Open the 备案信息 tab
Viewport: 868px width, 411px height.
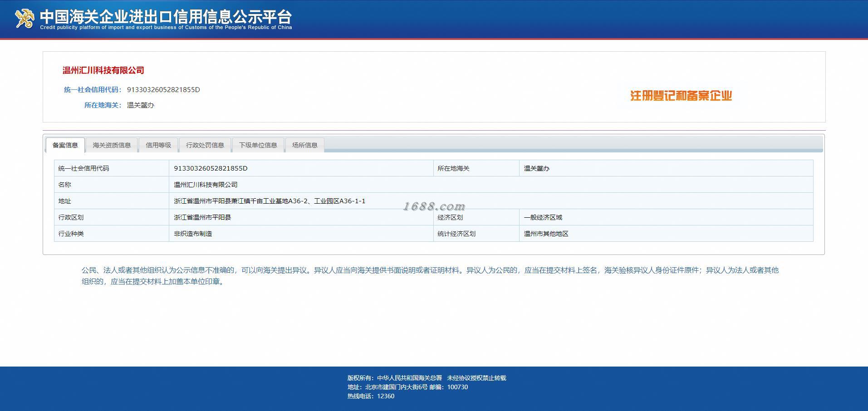coord(65,145)
